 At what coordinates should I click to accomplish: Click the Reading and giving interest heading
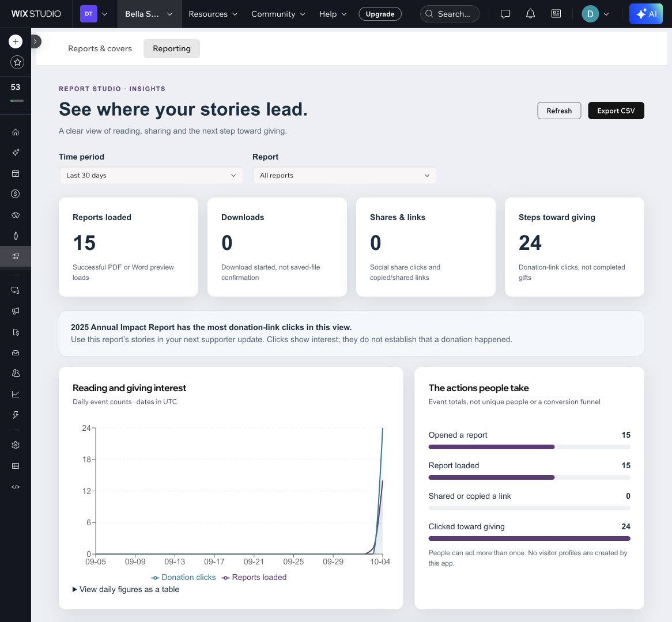coord(129,388)
